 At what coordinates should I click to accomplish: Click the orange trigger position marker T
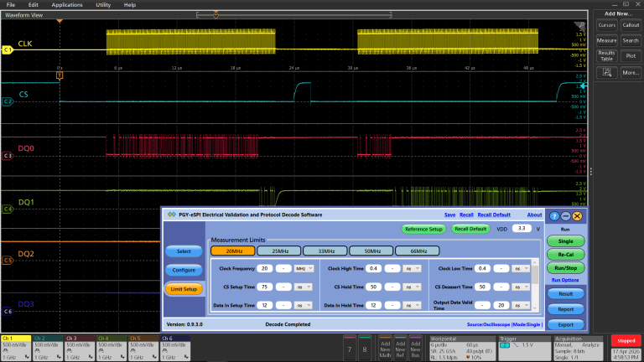click(x=60, y=75)
